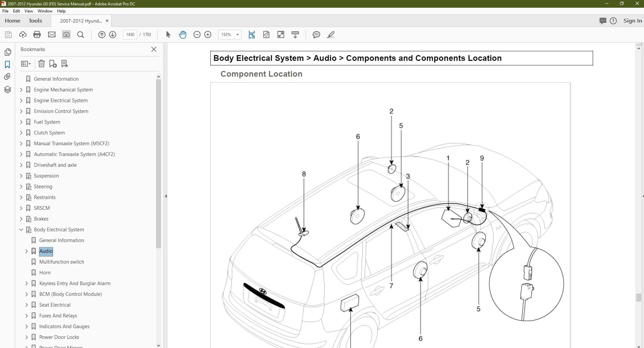This screenshot has width=644, height=348.
Task: Switch to the Tools tab
Action: (35, 21)
